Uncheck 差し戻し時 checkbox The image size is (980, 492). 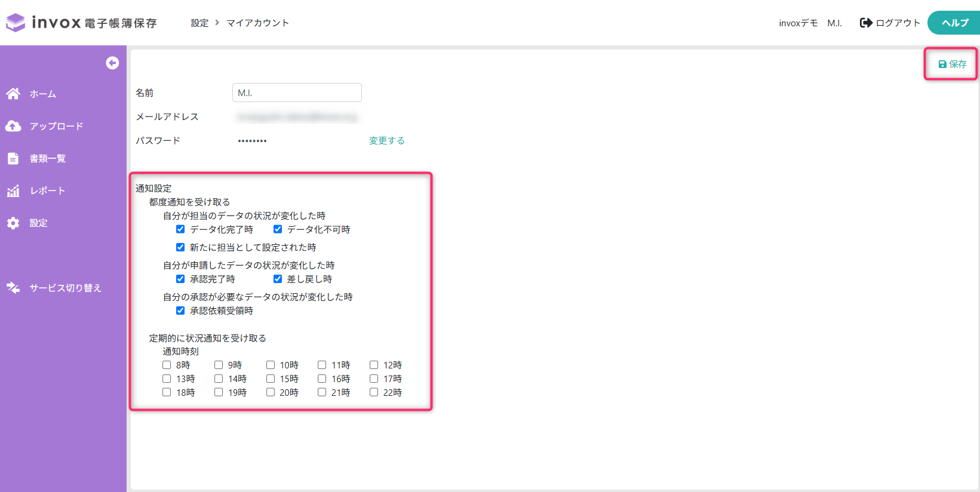tap(278, 279)
